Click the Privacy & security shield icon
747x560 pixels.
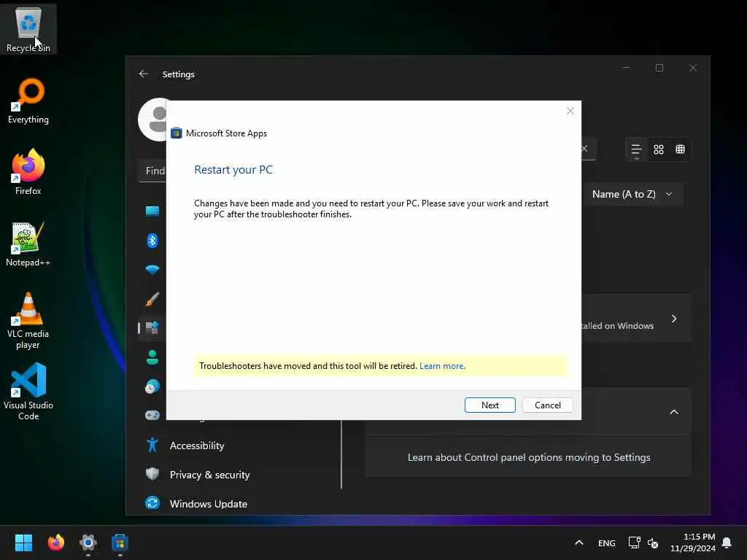[x=152, y=474]
